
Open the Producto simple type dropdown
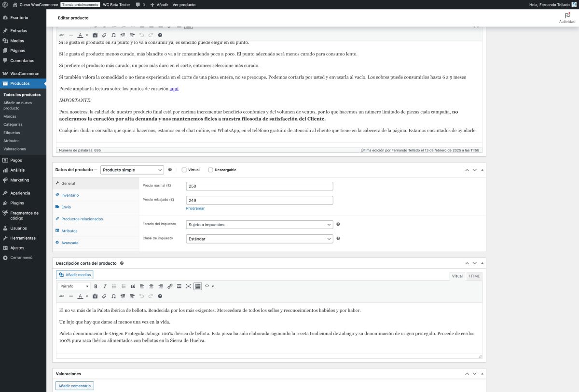point(132,170)
